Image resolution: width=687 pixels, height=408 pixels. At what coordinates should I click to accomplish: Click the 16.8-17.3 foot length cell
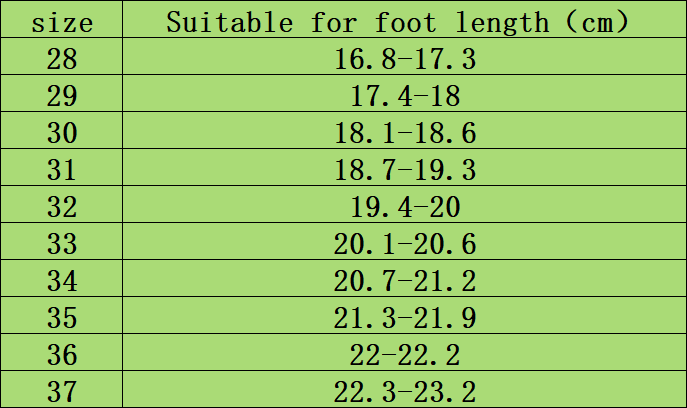(x=404, y=60)
